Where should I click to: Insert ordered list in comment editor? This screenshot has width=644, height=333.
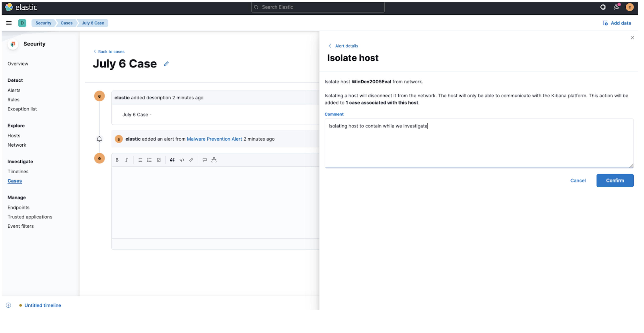pos(149,160)
